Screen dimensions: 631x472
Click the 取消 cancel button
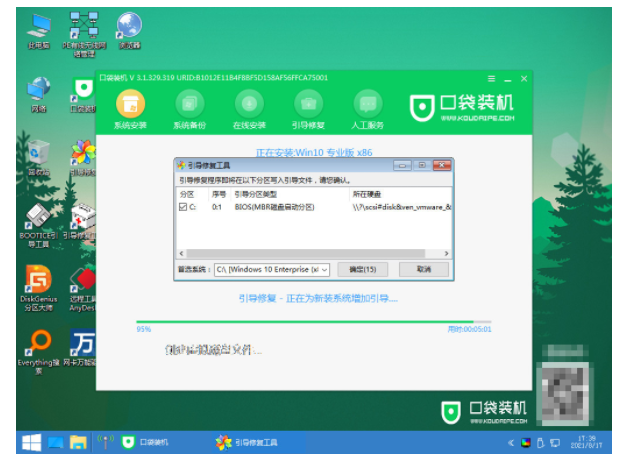click(x=423, y=270)
